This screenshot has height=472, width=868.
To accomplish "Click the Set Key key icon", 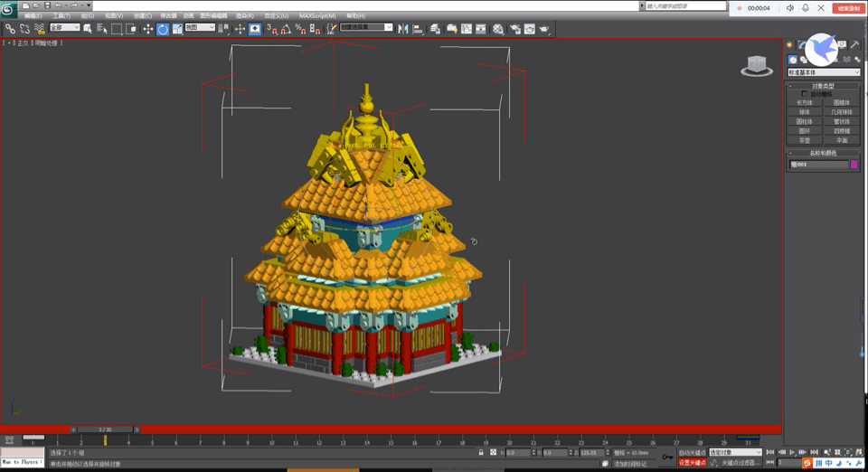I will click(667, 457).
